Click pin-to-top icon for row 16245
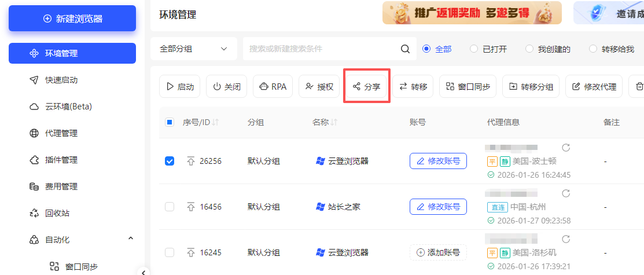This screenshot has width=644, height=275. tap(190, 252)
